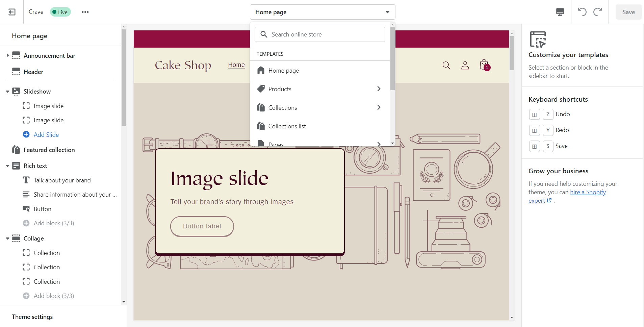Click the blue plus Add Slide icon
Viewport: 644px width, 327px height.
(26, 134)
